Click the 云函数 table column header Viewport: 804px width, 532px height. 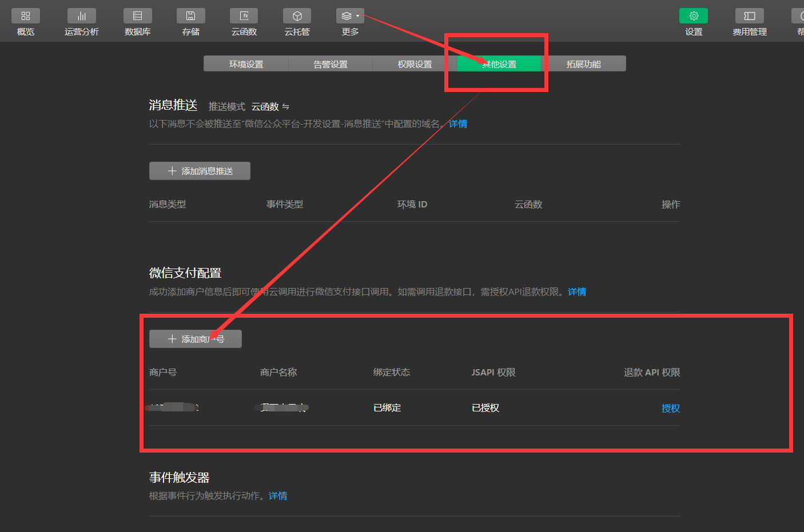click(528, 204)
